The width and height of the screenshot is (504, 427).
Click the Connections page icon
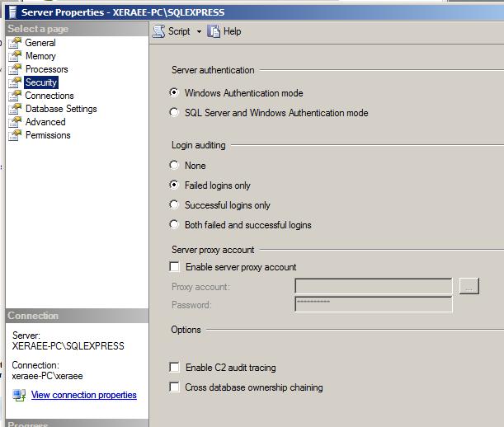[x=14, y=96]
